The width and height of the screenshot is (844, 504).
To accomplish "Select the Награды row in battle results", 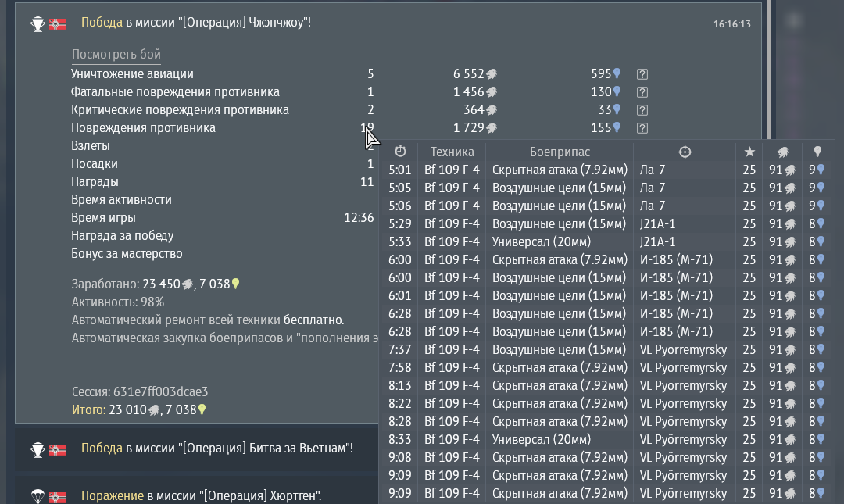I will (x=95, y=182).
